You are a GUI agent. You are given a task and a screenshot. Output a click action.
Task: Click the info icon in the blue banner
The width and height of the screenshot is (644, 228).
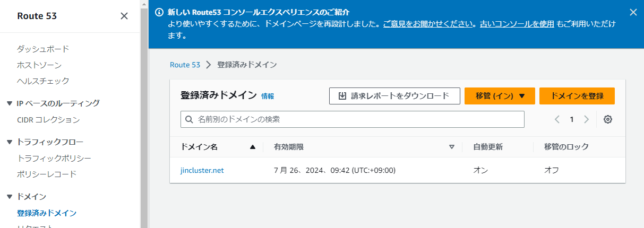tap(159, 12)
